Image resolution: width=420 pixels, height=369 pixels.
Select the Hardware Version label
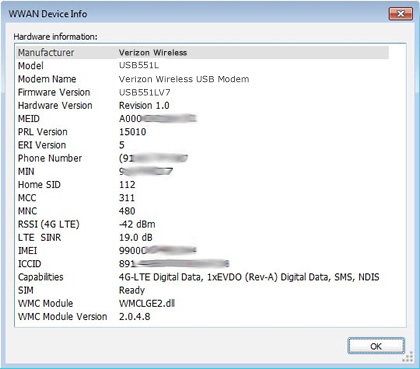coord(55,105)
